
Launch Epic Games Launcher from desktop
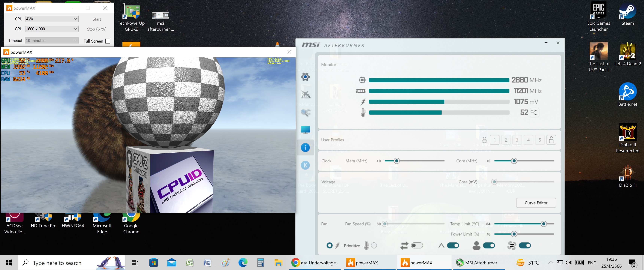(599, 16)
